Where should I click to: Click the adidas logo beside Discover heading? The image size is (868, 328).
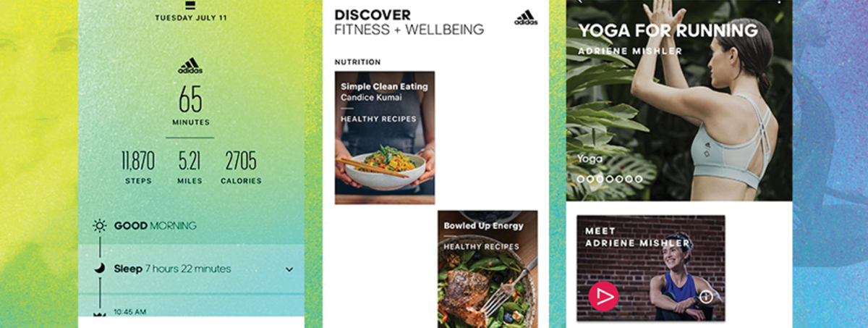(x=526, y=17)
